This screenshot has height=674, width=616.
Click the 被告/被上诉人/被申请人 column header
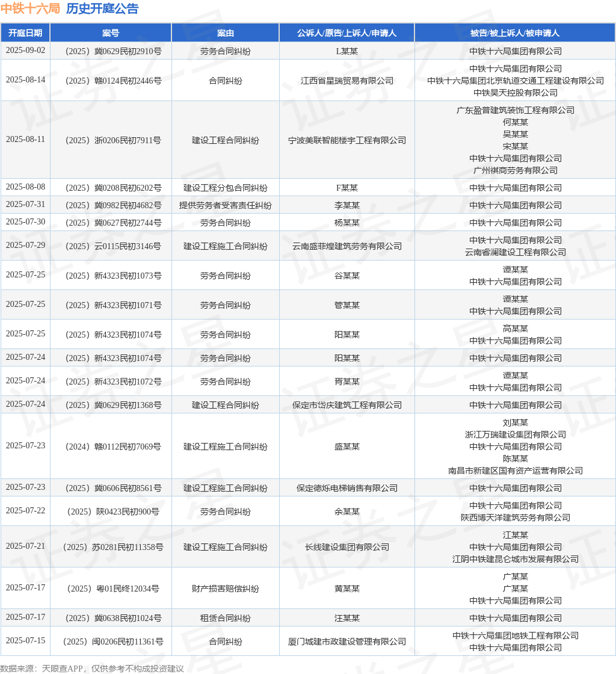point(515,33)
